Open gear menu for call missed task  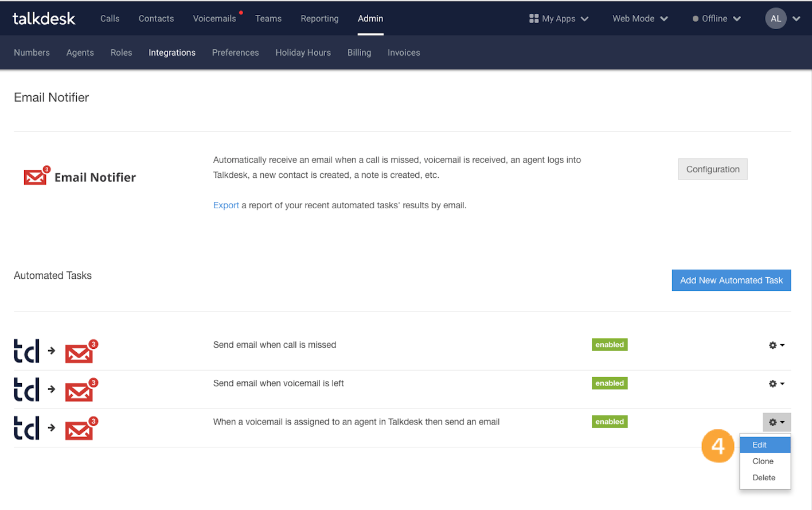[776, 345]
